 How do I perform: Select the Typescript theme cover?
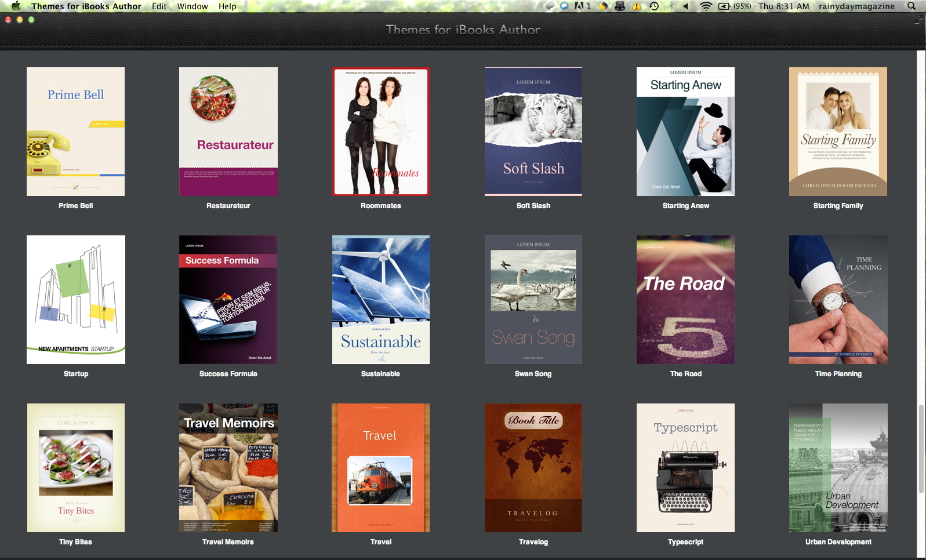(x=685, y=468)
